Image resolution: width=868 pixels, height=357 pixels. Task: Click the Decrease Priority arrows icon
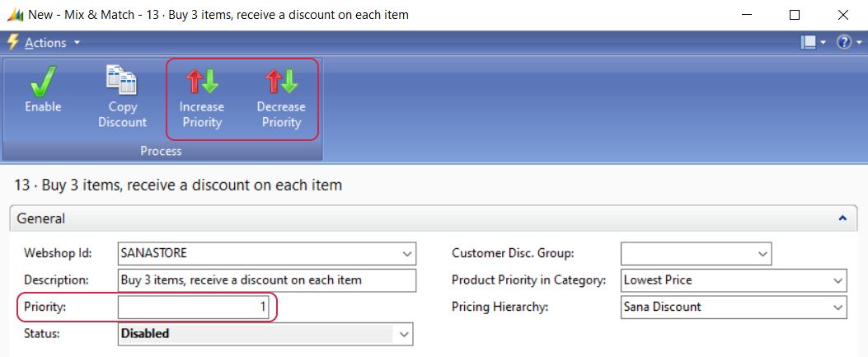(x=281, y=81)
